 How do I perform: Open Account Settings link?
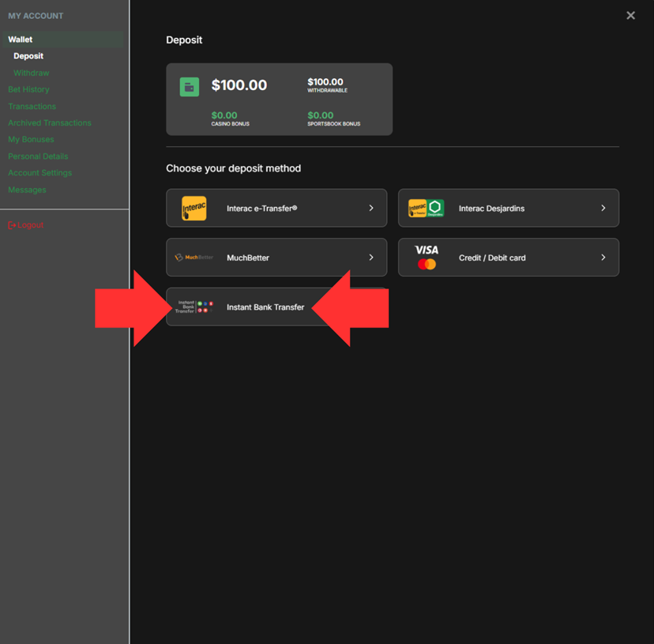point(39,173)
